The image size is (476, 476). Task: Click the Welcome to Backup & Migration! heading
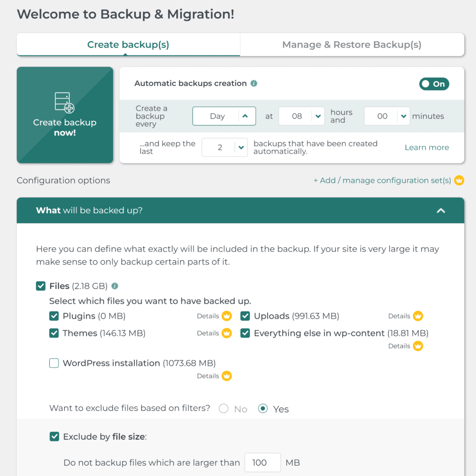click(x=126, y=14)
